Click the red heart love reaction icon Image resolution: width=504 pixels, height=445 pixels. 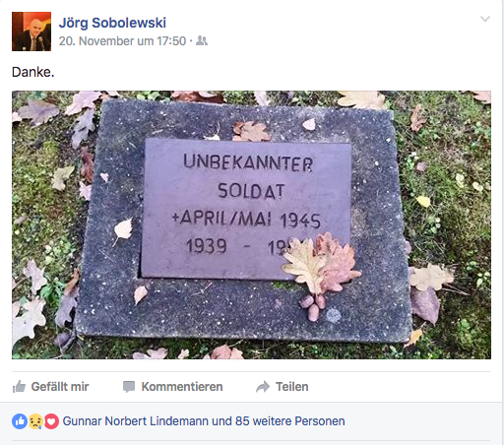[51, 421]
